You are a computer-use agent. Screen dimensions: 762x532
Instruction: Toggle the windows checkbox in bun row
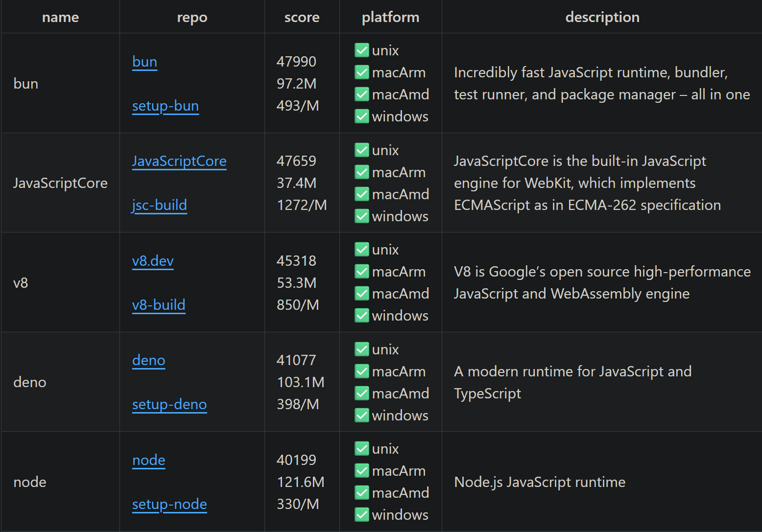pos(362,116)
